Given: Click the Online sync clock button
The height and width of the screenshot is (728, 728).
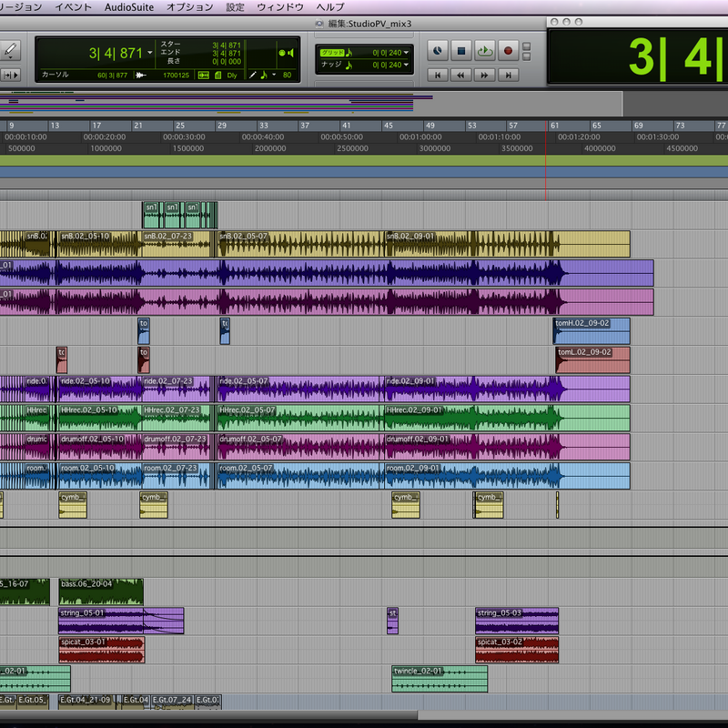Looking at the screenshot, I should [437, 52].
